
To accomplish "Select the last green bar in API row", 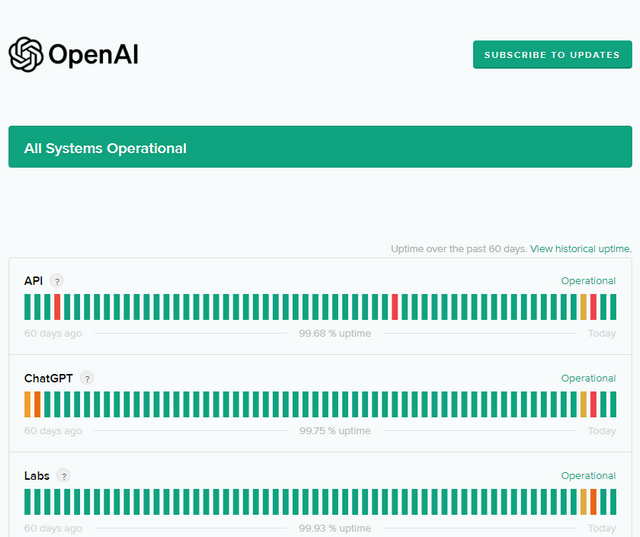I will tap(613, 307).
